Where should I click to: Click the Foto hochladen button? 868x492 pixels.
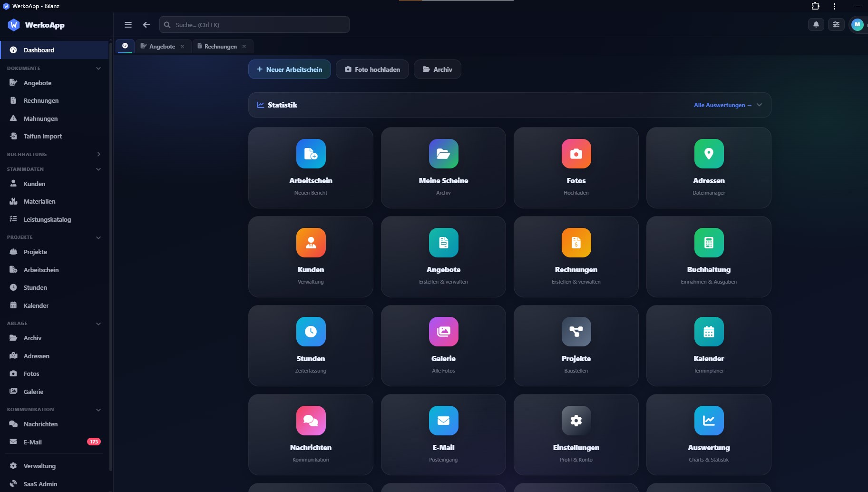click(x=372, y=69)
